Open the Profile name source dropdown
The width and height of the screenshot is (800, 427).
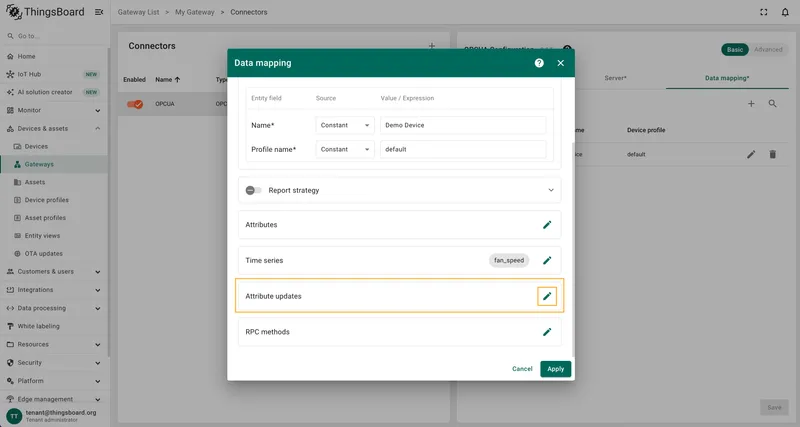pos(345,149)
